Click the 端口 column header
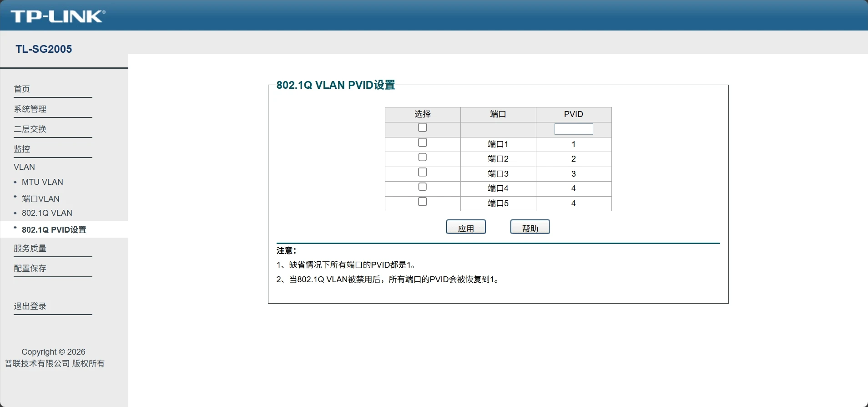Image resolution: width=868 pixels, height=407 pixels. (498, 114)
